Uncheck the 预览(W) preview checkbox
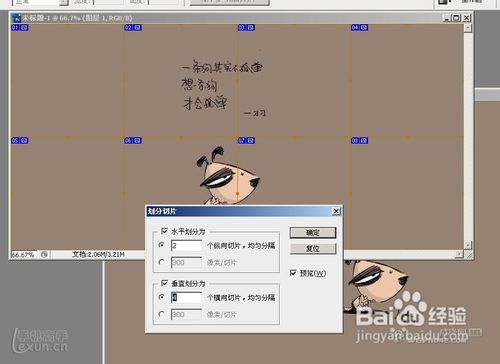This screenshot has width=500, height=364. tap(293, 273)
